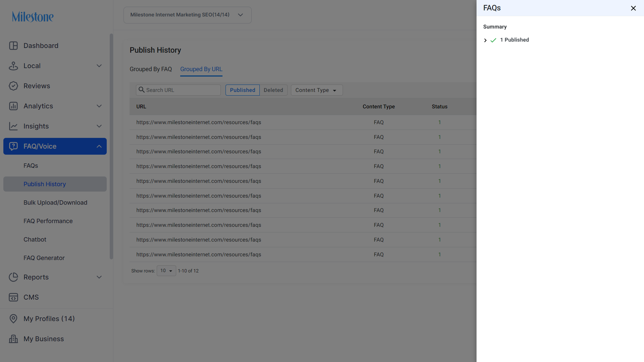Click the Status column header
The width and height of the screenshot is (644, 362).
[x=440, y=107]
